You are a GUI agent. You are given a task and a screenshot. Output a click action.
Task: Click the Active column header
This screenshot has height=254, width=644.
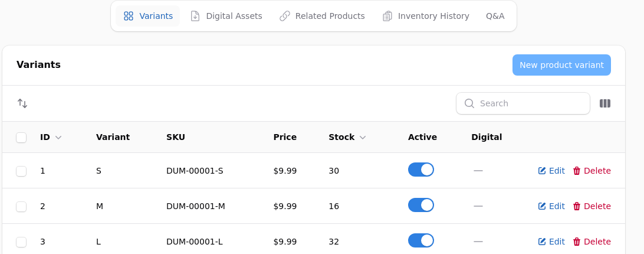click(422, 137)
